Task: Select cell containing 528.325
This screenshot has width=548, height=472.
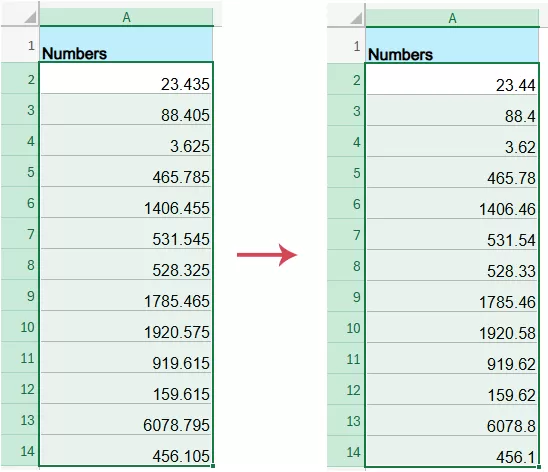Action: coord(126,264)
